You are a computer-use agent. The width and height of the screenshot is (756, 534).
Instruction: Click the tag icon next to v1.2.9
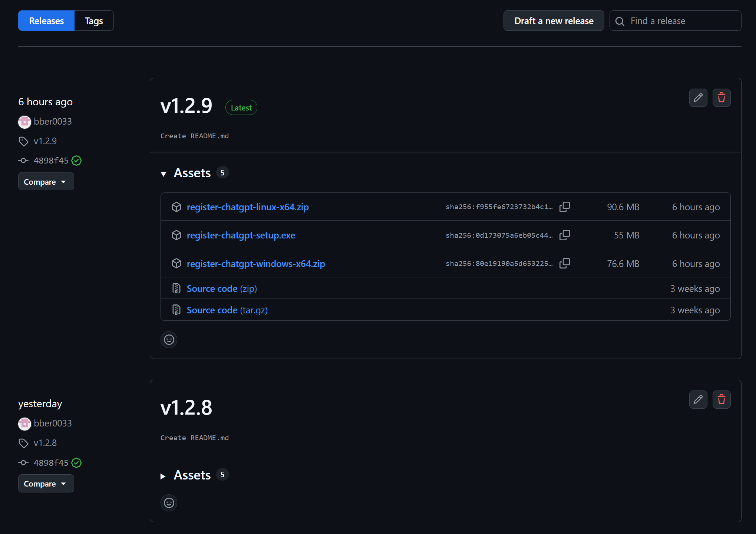23,141
